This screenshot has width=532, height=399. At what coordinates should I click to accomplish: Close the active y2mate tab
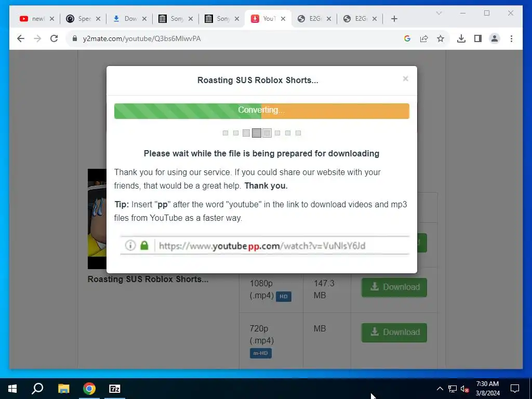click(x=283, y=19)
